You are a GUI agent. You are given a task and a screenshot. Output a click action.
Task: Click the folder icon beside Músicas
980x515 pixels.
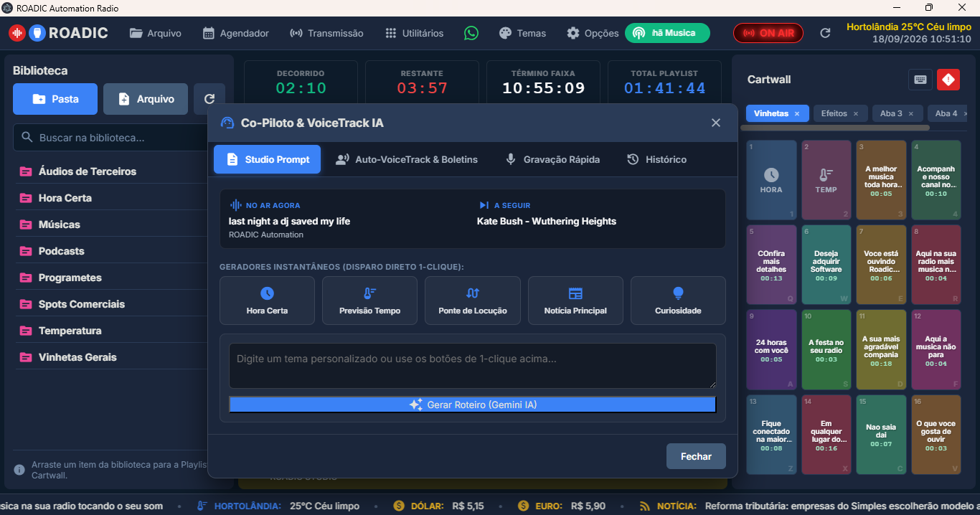click(26, 225)
